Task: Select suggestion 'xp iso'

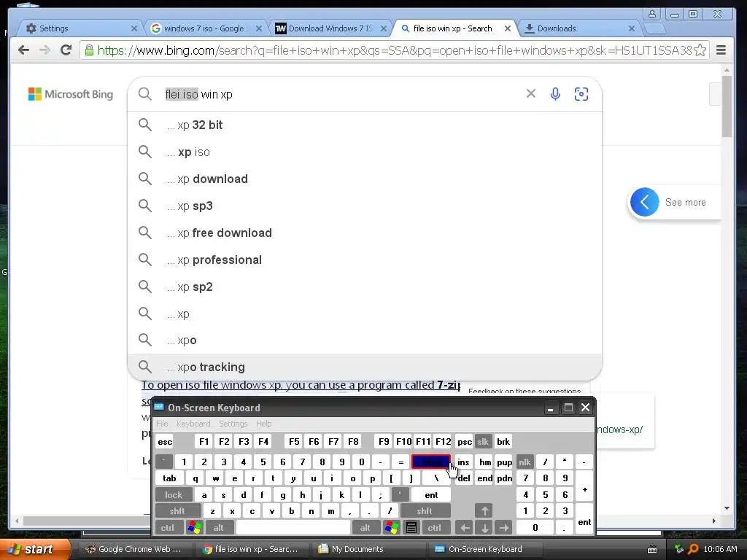Action: 365,152
